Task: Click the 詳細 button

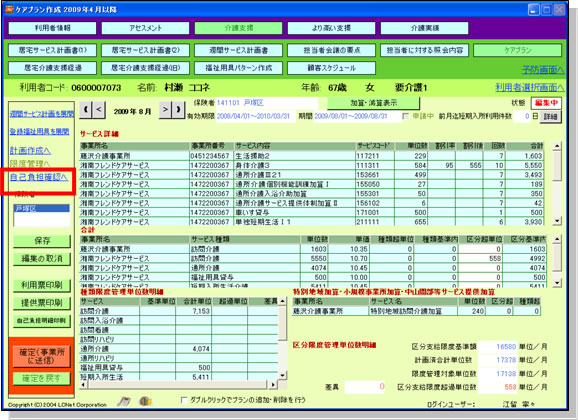Action: (550, 117)
